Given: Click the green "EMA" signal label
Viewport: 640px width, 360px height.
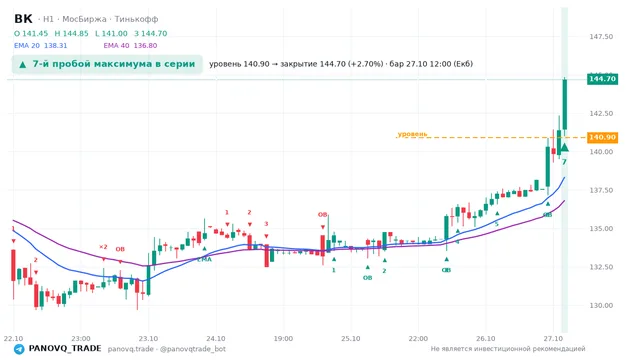Looking at the screenshot, I should [204, 259].
